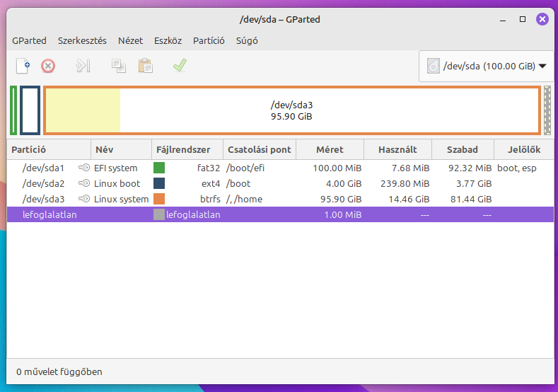
Task: Sort by the Fájlrendszer column header
Action: coord(187,149)
